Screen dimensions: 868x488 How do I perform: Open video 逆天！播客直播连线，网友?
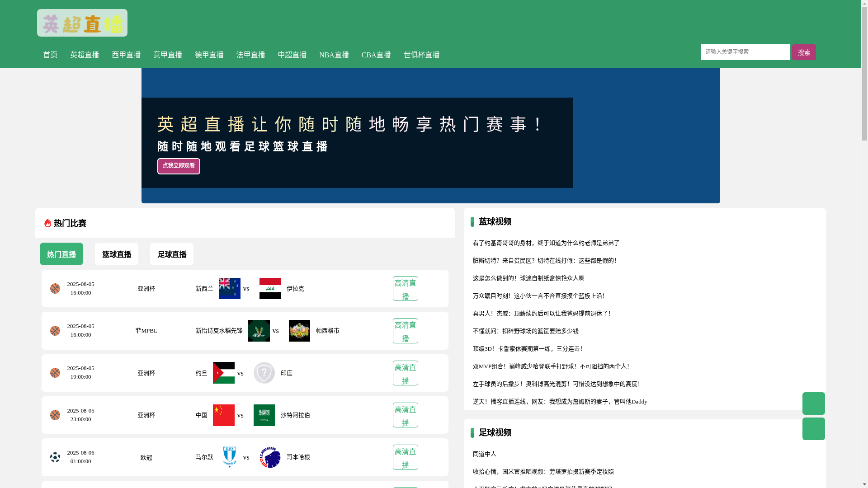click(560, 402)
